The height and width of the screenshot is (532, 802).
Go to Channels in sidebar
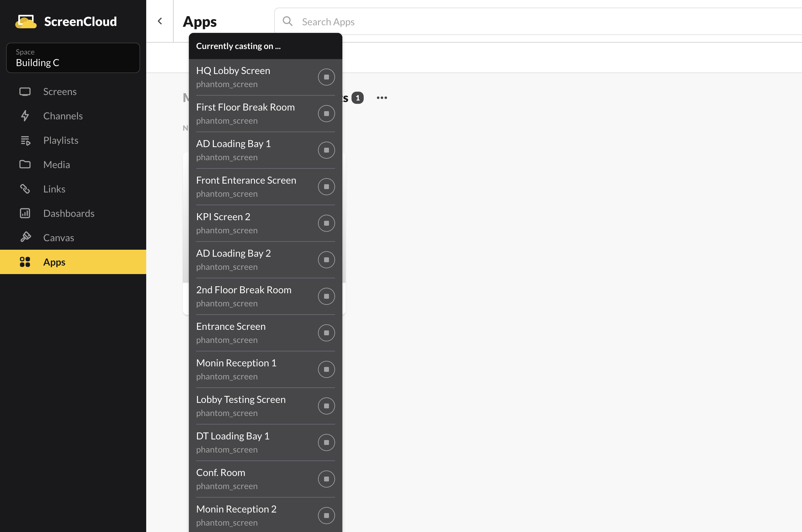pos(73,116)
